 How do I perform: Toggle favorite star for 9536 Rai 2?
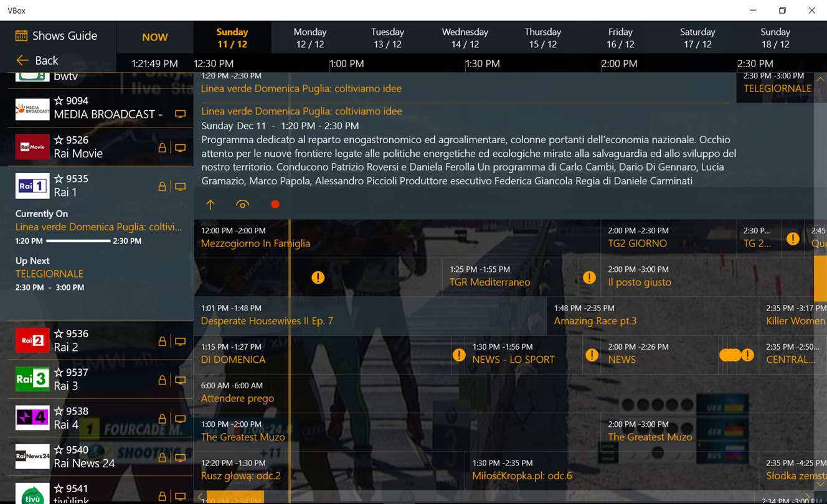coord(59,334)
